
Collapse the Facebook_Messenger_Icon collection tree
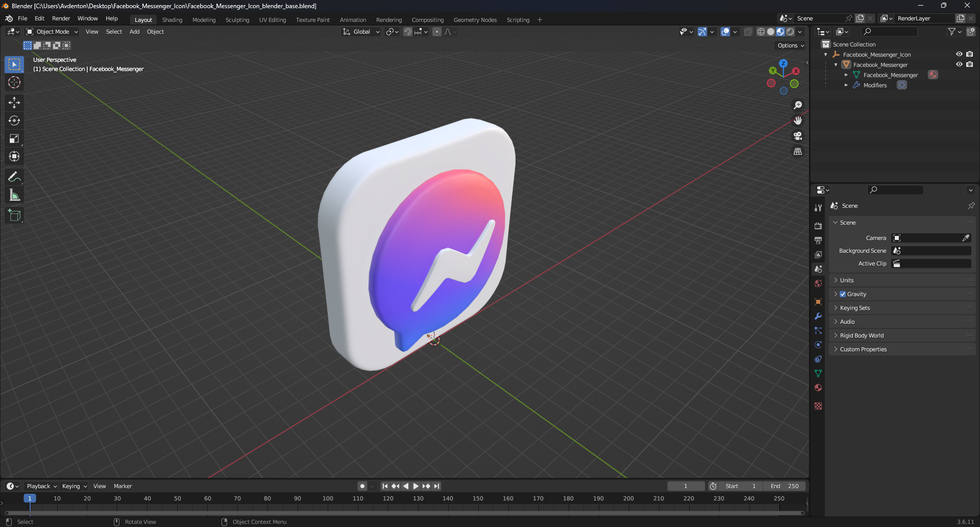[x=826, y=55]
